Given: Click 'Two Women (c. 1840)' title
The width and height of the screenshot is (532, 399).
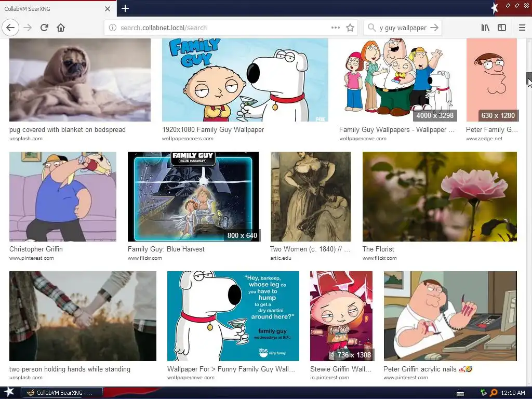Looking at the screenshot, I should (310, 249).
